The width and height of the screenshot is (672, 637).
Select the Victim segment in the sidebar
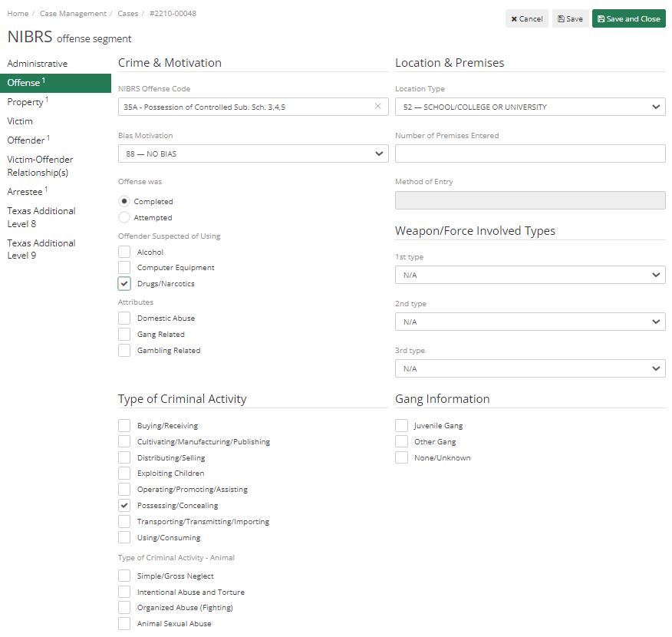[x=20, y=120]
